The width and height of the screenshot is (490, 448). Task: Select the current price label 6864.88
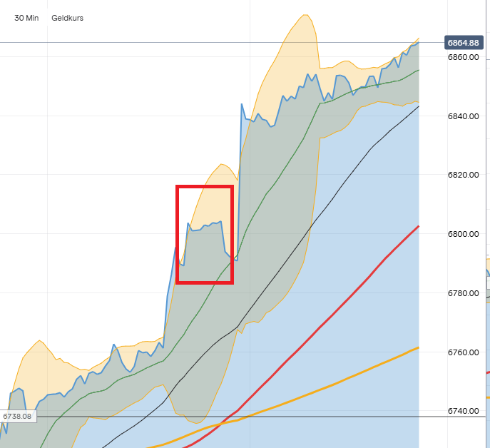coord(464,43)
